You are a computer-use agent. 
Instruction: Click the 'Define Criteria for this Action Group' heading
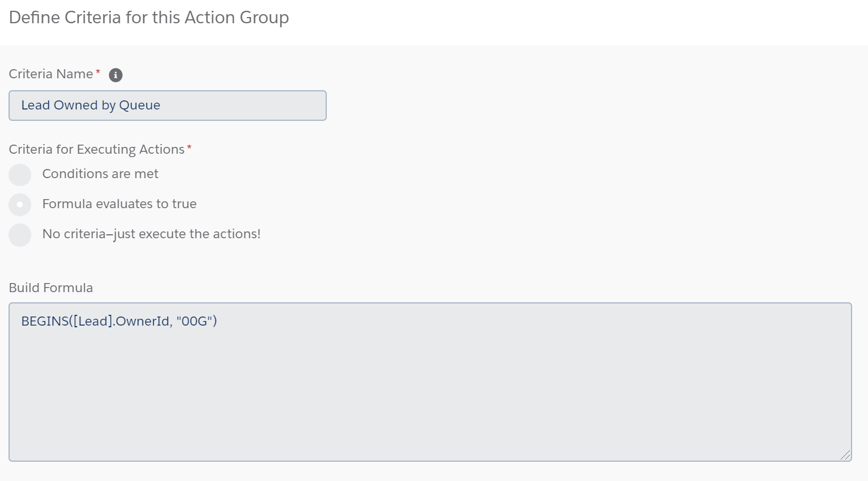[149, 18]
